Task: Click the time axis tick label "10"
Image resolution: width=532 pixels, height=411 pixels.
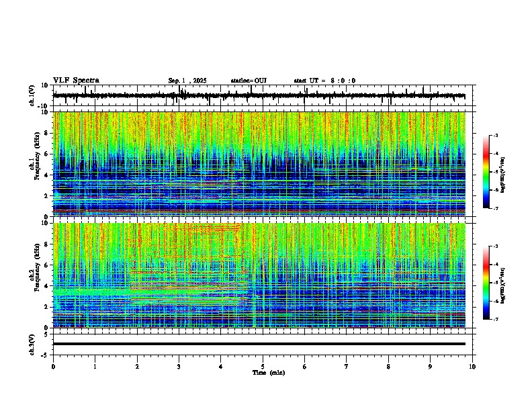Action: point(472,367)
